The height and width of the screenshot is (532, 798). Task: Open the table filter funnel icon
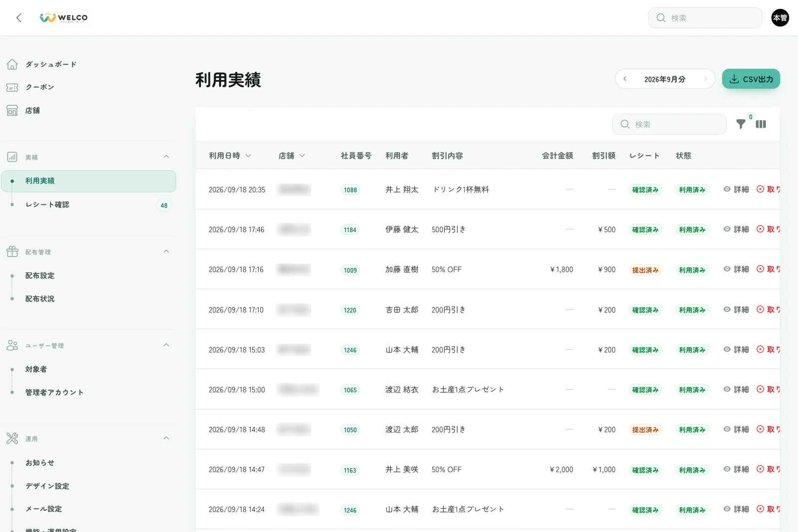pos(741,124)
